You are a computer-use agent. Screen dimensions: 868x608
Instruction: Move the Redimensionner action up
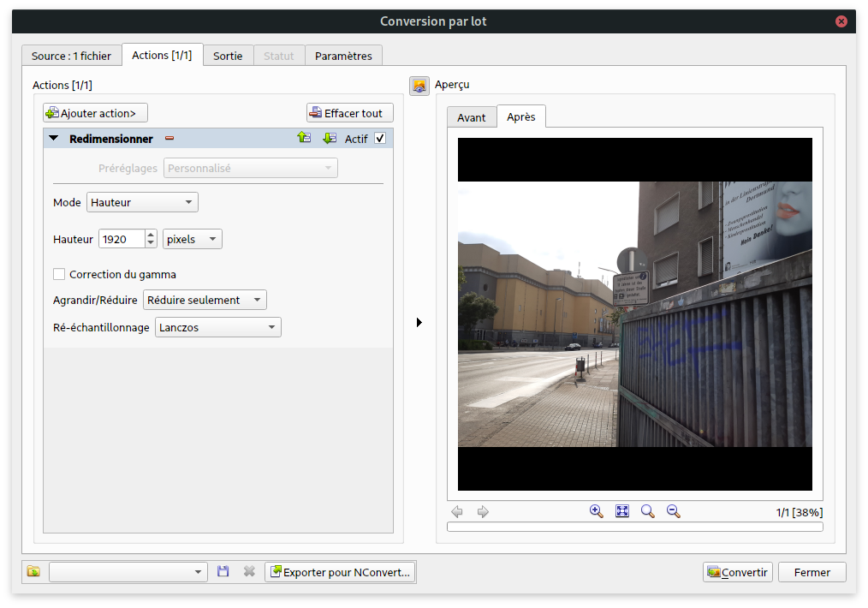tap(304, 138)
